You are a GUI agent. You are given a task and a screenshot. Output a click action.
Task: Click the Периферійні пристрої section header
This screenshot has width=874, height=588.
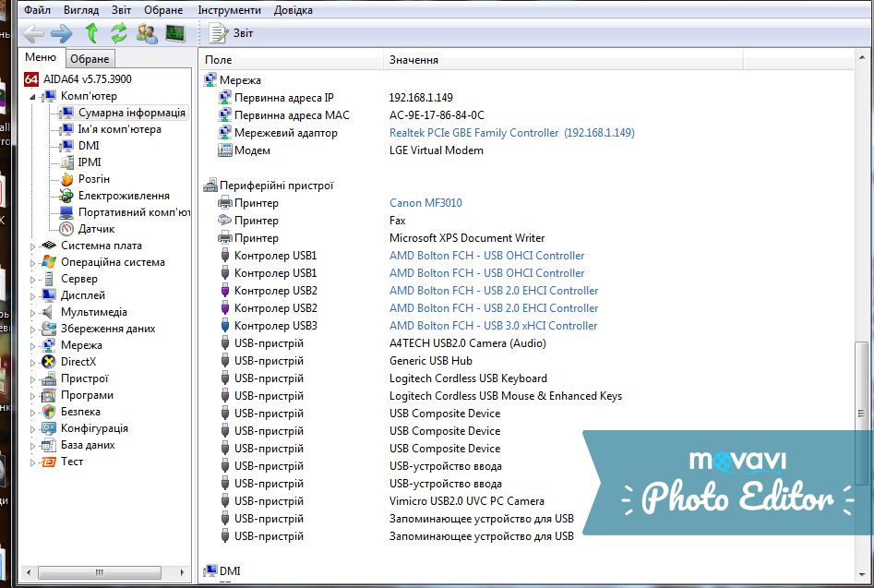(269, 186)
